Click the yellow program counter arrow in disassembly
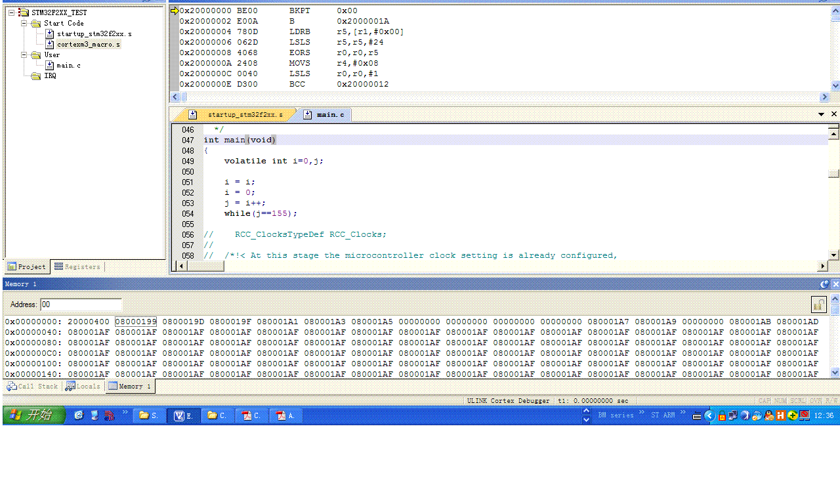Image resolution: width=840 pixels, height=504 pixels. [x=174, y=10]
